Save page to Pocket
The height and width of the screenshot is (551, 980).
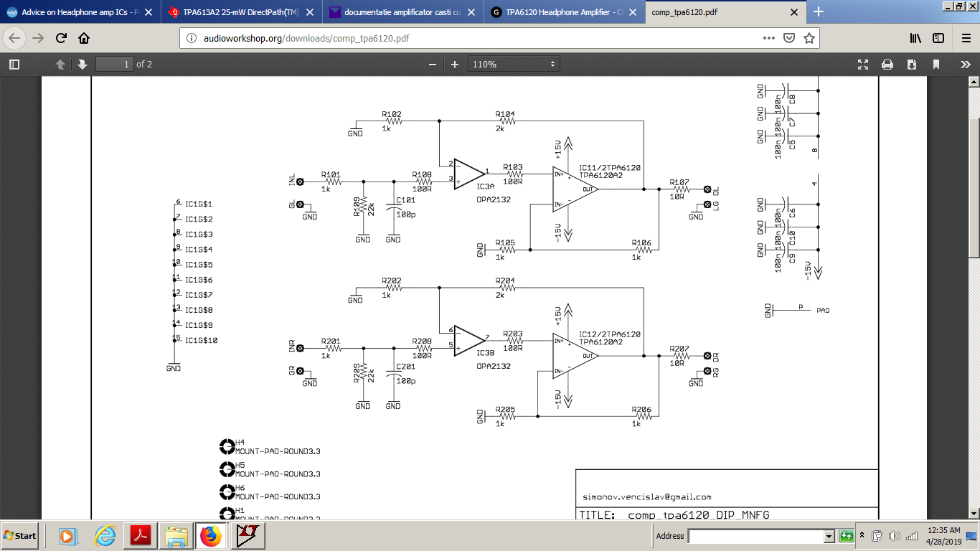coord(788,38)
